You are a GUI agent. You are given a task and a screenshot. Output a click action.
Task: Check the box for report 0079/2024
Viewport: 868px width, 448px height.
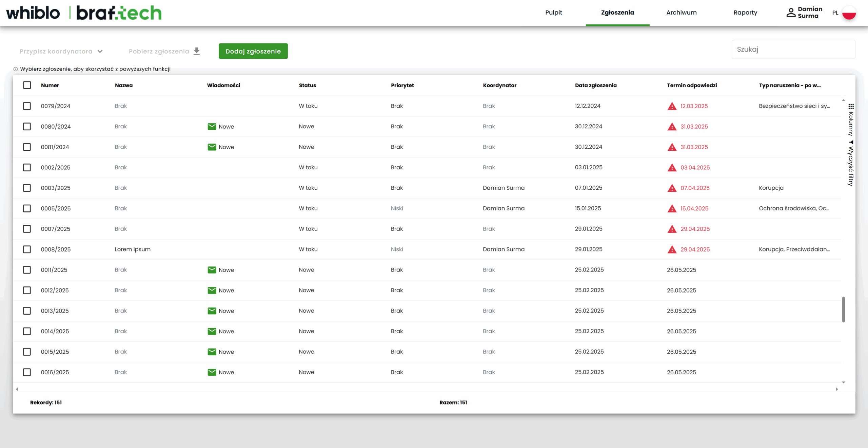pyautogui.click(x=27, y=106)
